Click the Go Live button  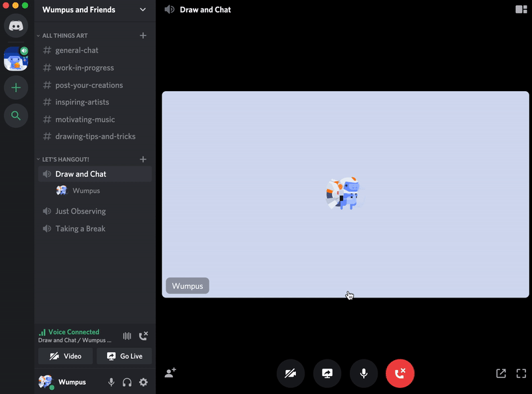(124, 356)
